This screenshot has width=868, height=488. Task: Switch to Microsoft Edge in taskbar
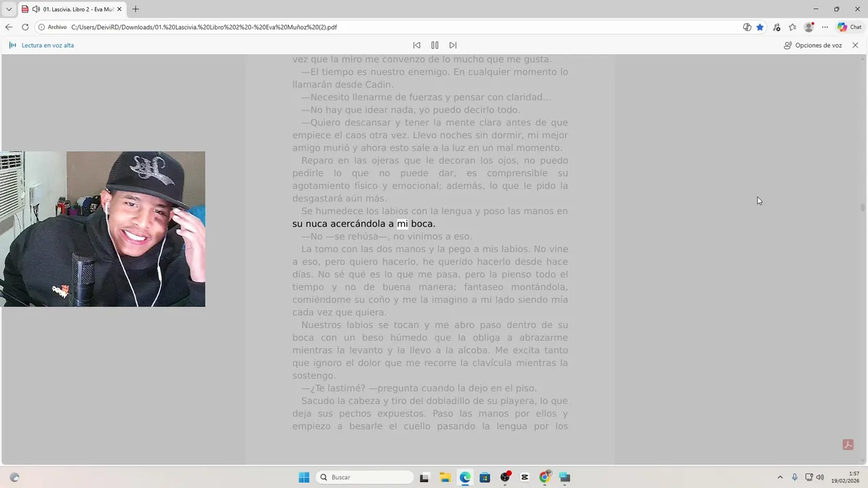[x=465, y=477]
